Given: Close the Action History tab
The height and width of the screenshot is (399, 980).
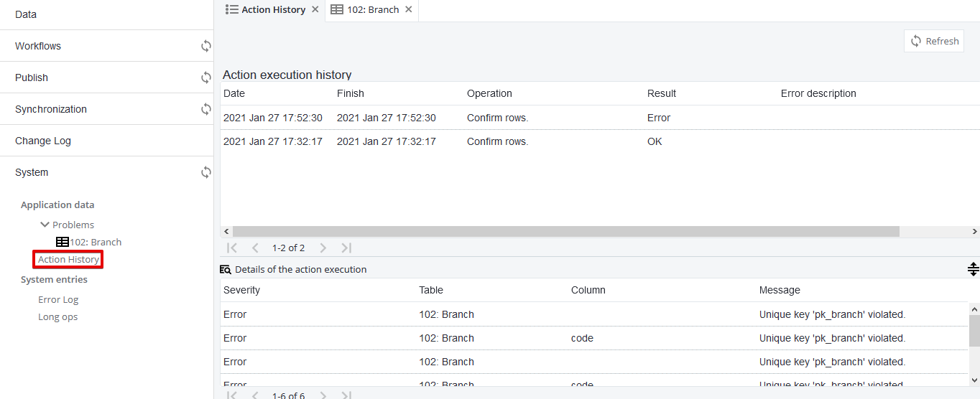Looking at the screenshot, I should pyautogui.click(x=315, y=9).
